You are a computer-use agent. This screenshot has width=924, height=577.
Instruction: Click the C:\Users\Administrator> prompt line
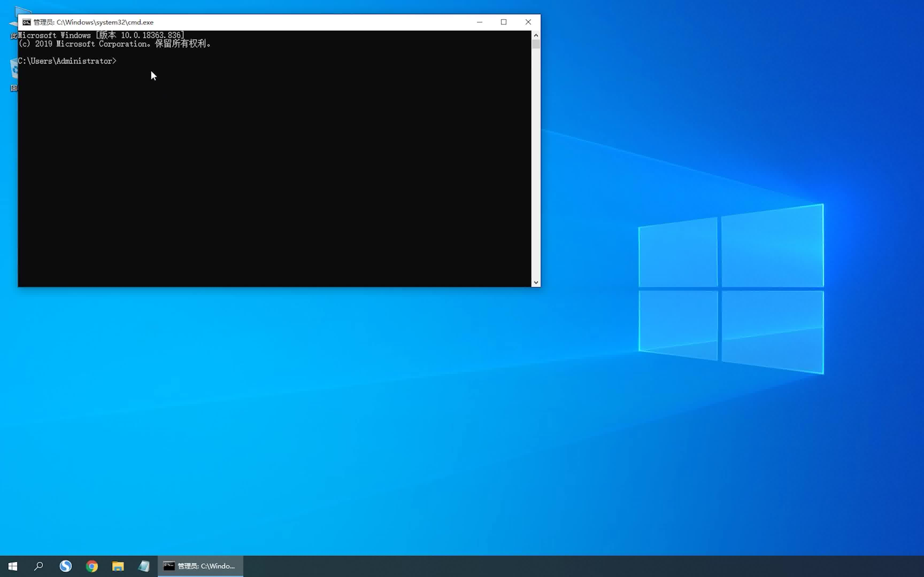tap(67, 61)
